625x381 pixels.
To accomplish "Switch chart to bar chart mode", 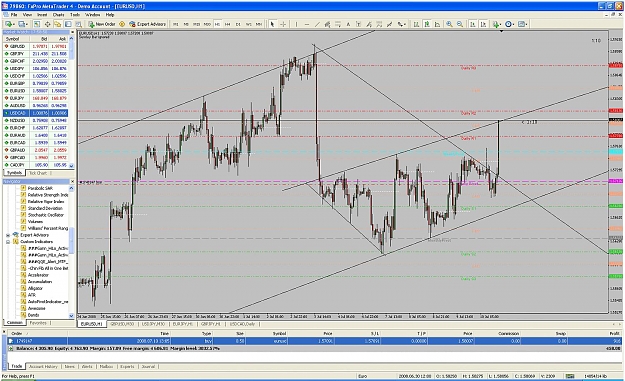I will [416, 24].
